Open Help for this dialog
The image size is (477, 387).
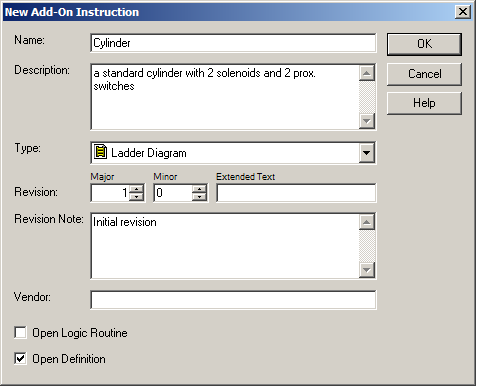pyautogui.click(x=424, y=103)
